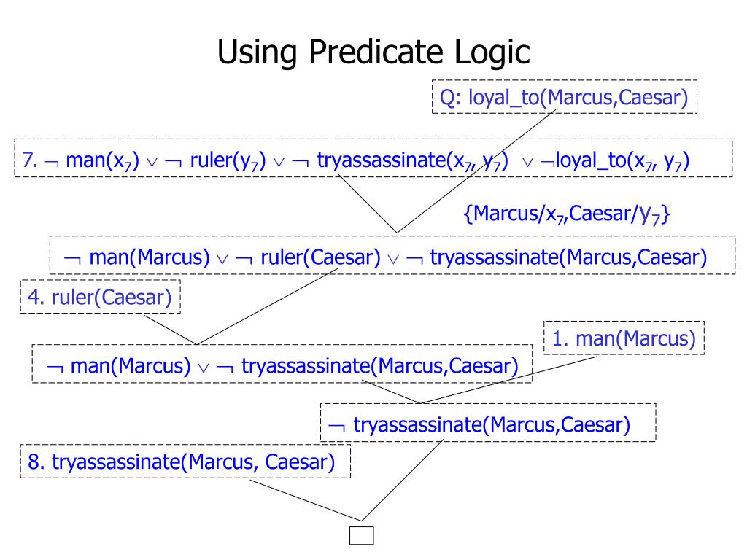Click 'tryassassinate(Marcus,Caesar)' in the first resolvent
The width and height of the screenshot is (747, 560).
click(x=569, y=257)
